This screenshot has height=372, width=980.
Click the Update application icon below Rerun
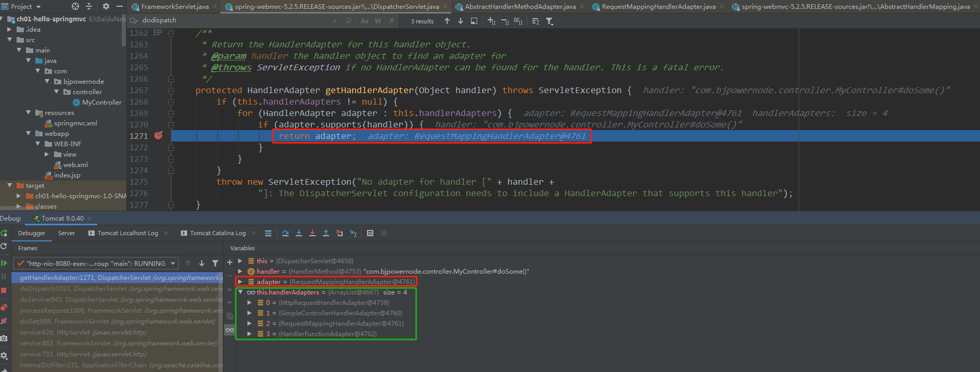[4, 246]
